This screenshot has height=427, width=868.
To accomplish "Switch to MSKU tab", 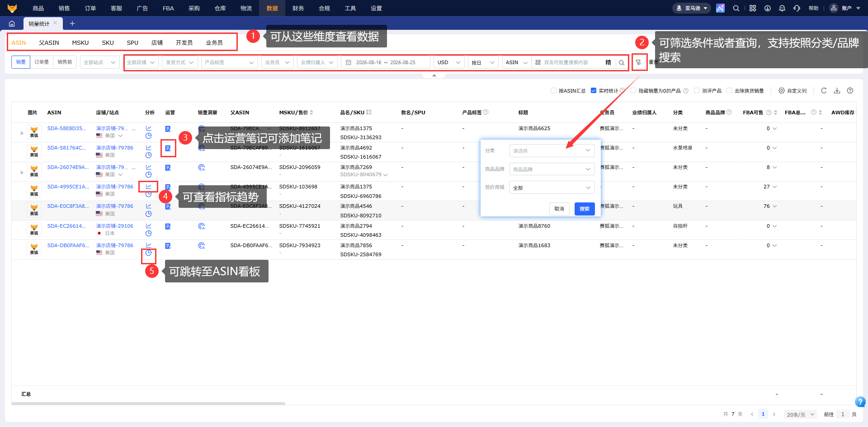I will [x=80, y=42].
